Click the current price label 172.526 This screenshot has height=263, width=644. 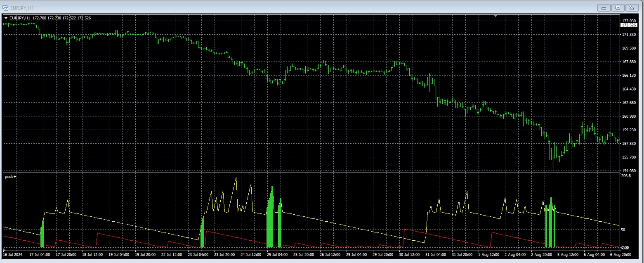[x=629, y=25]
